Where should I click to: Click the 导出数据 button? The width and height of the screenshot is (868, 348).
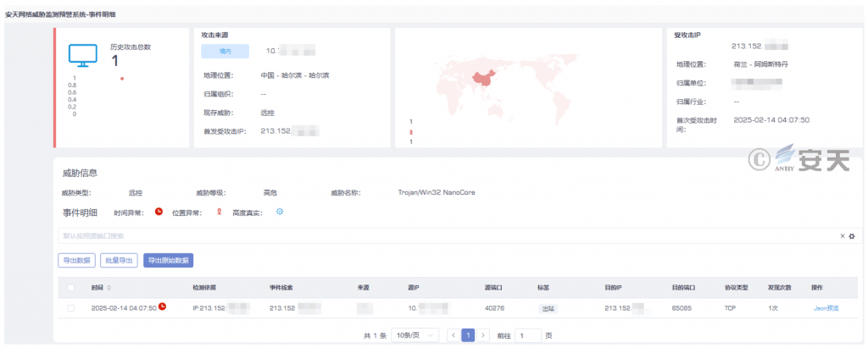77,260
